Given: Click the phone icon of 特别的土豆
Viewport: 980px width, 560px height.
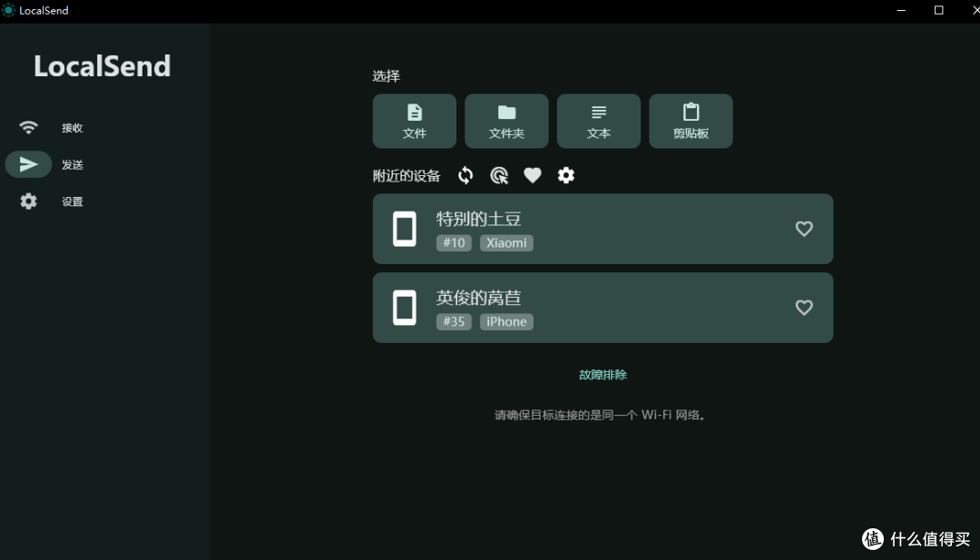Looking at the screenshot, I should 405,229.
